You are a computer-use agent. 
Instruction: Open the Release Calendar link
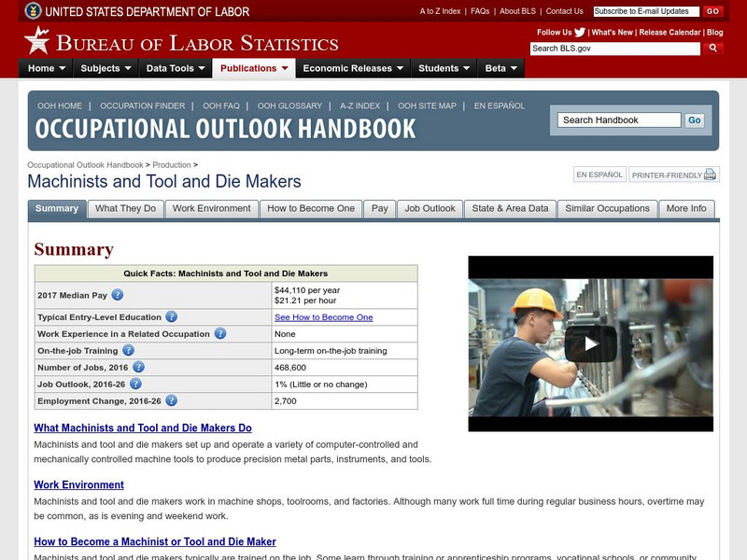click(x=669, y=33)
